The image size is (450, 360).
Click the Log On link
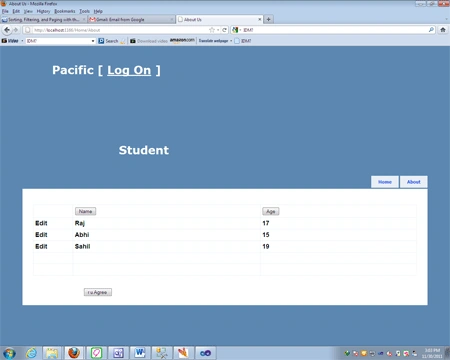click(129, 70)
